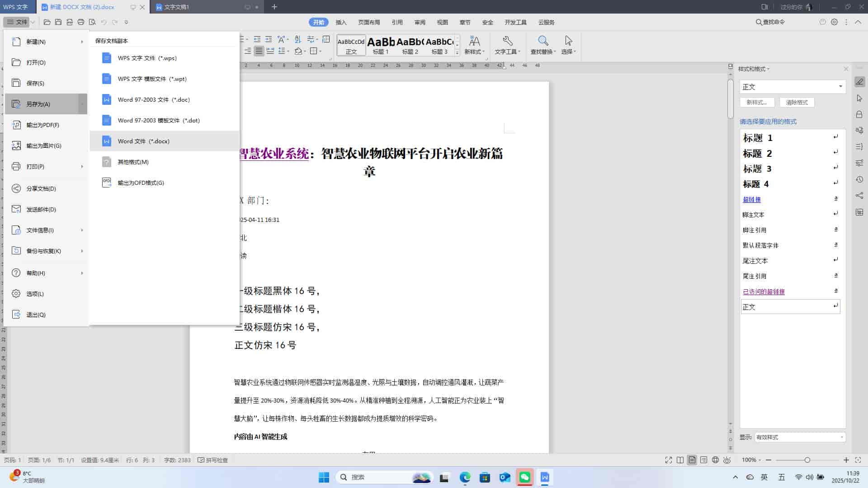Viewport: 868px width, 488px height.
Task: Click the show/hide formatting marks icon
Action: [x=311, y=39]
